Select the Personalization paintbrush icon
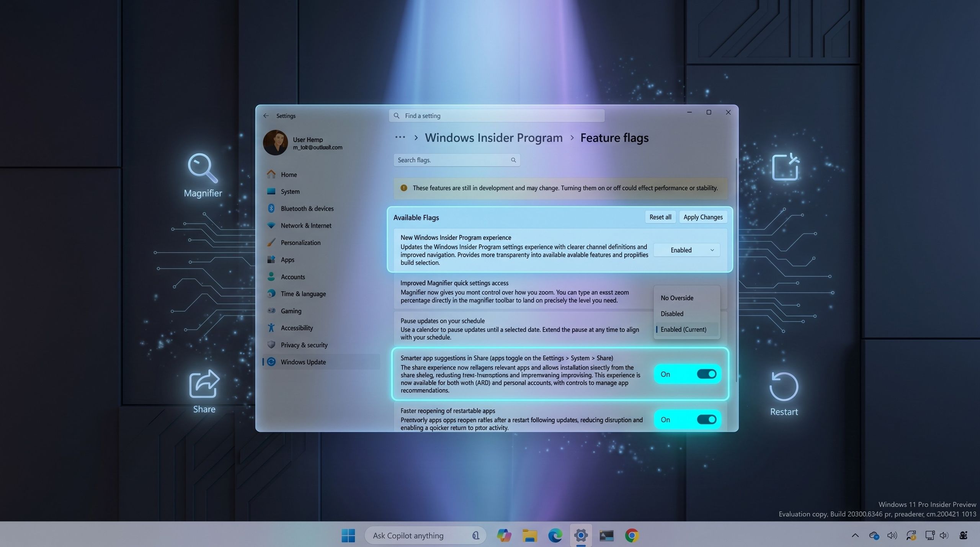The image size is (980, 547). [x=271, y=243]
